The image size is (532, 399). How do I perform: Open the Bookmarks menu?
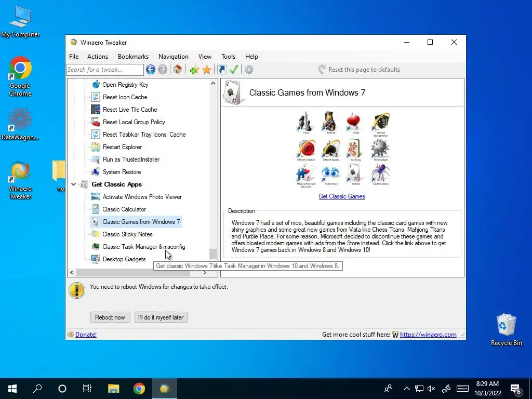click(x=133, y=57)
